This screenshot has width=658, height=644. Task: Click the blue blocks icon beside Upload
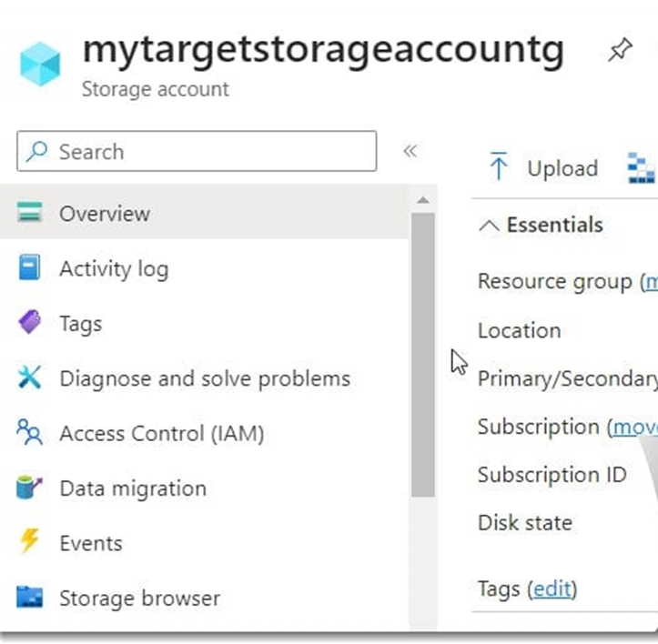642,167
